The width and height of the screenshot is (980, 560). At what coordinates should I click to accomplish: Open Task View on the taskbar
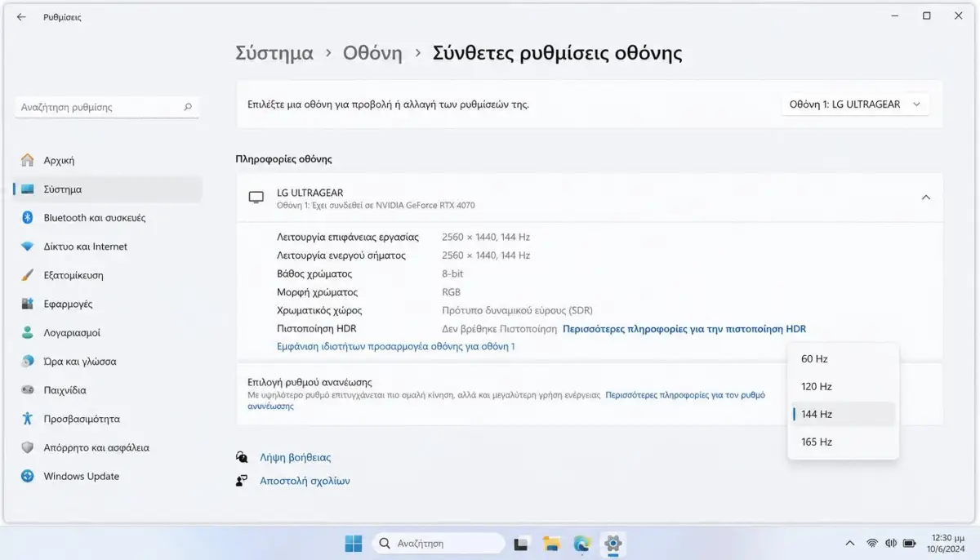521,543
